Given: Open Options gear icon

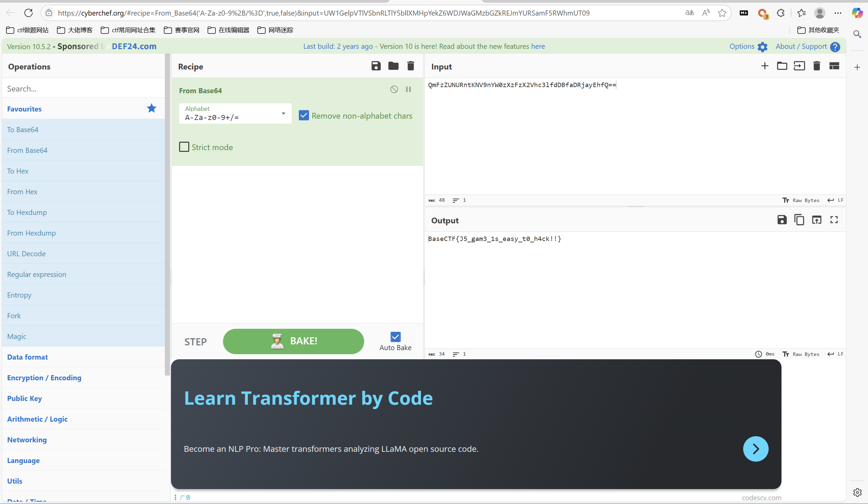Looking at the screenshot, I should tap(762, 47).
